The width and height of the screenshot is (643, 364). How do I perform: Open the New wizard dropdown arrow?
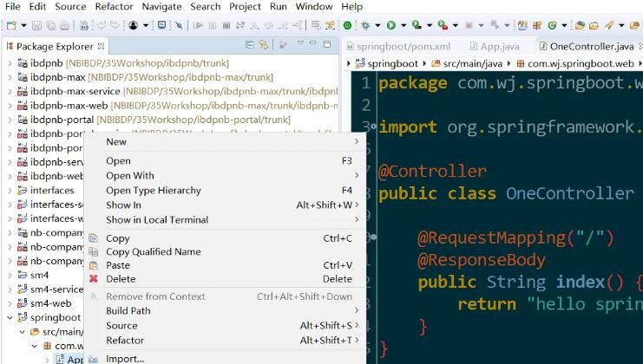click(23, 25)
